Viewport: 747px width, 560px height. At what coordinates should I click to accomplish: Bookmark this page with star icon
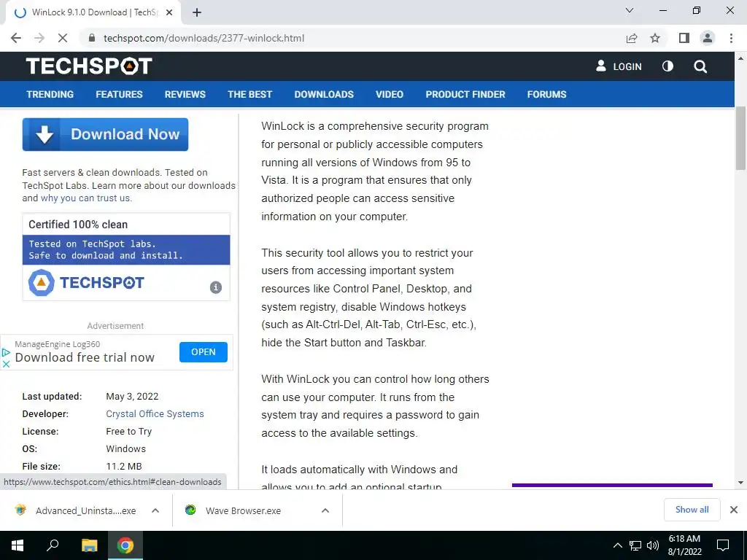click(x=655, y=38)
